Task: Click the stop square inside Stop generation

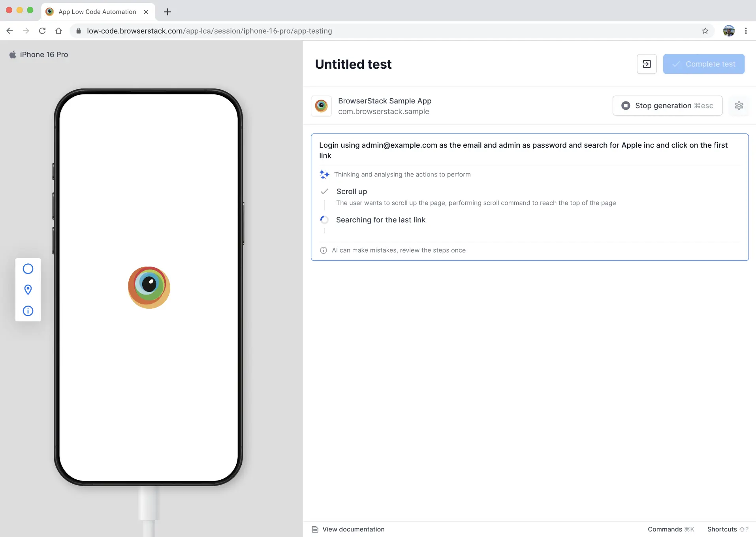Action: coord(626,105)
